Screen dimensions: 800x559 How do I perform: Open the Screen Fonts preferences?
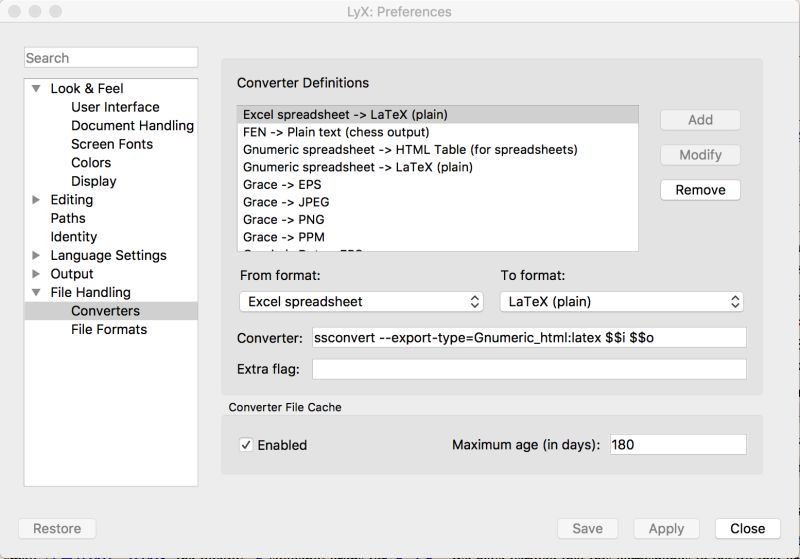pyautogui.click(x=112, y=144)
